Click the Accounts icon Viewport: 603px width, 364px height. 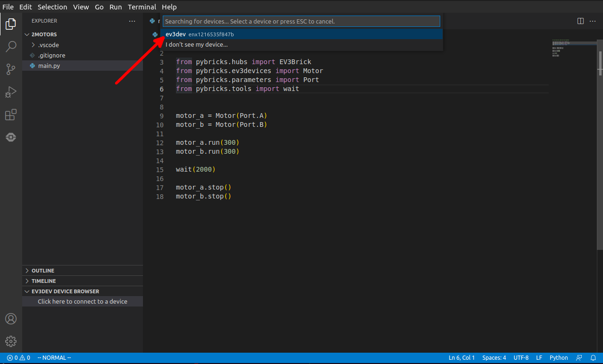pyautogui.click(x=10, y=319)
